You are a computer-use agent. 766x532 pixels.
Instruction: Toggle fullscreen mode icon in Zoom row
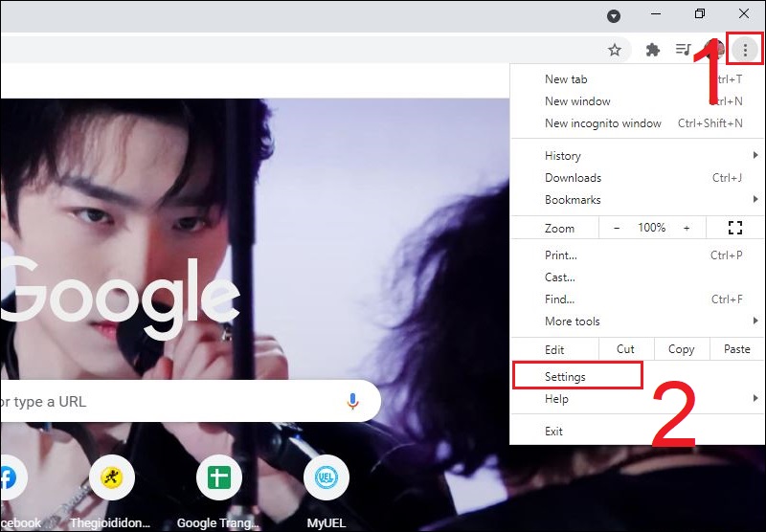coord(735,228)
